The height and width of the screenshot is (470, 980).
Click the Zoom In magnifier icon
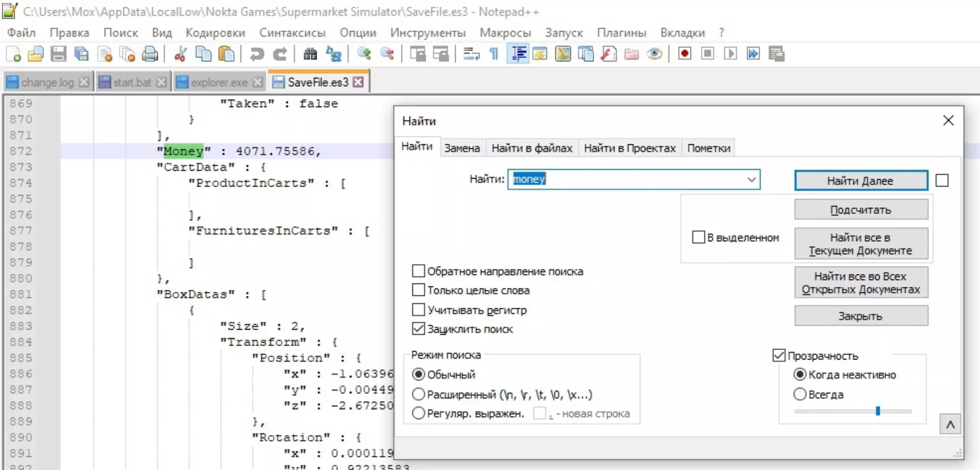coord(364,54)
